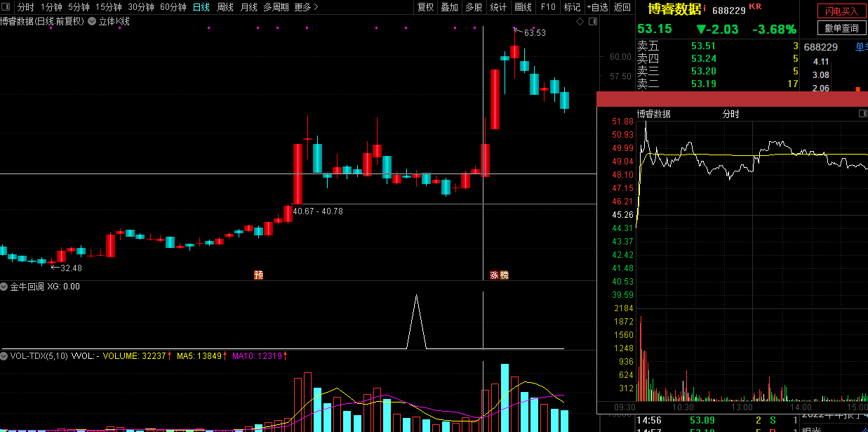Screen dimensions: 868x432
Task: Open the 金牛回调 indicator dropdown
Action: click(x=4, y=287)
